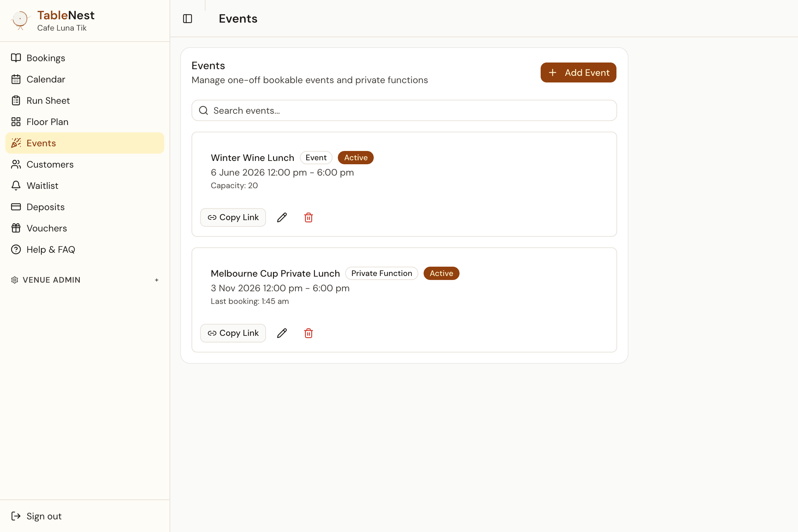
Task: Click the edit pencil for Winter Wine Lunch
Action: pyautogui.click(x=282, y=217)
